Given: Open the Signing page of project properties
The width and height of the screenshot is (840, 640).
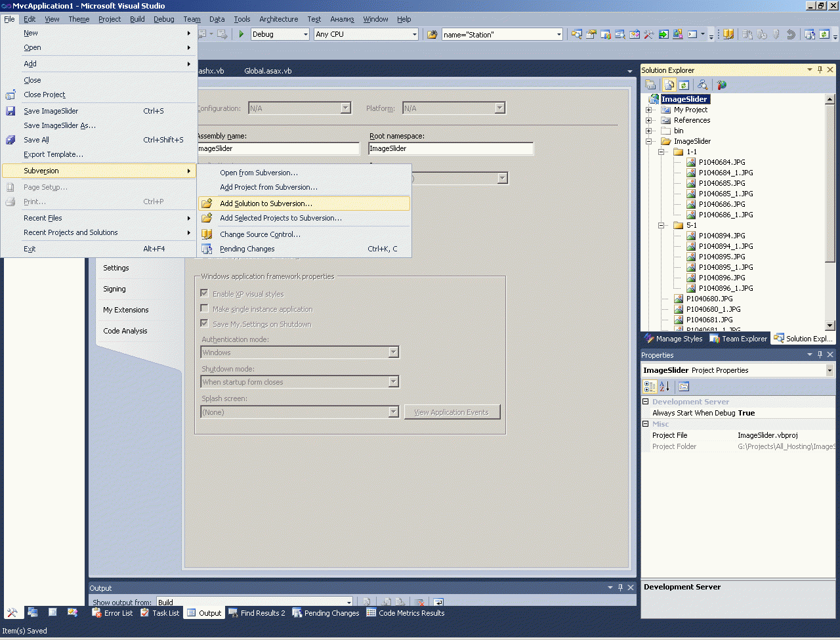Looking at the screenshot, I should (x=114, y=289).
